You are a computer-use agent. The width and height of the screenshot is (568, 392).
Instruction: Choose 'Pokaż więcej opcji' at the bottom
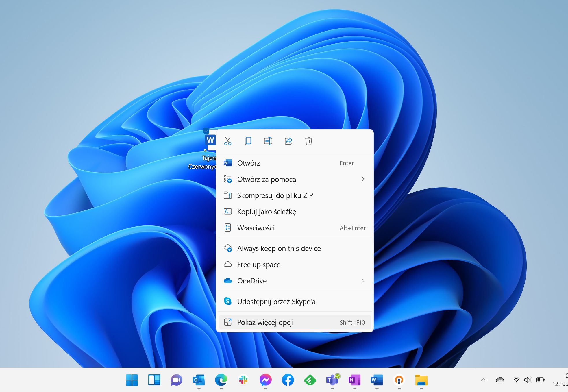pyautogui.click(x=265, y=322)
